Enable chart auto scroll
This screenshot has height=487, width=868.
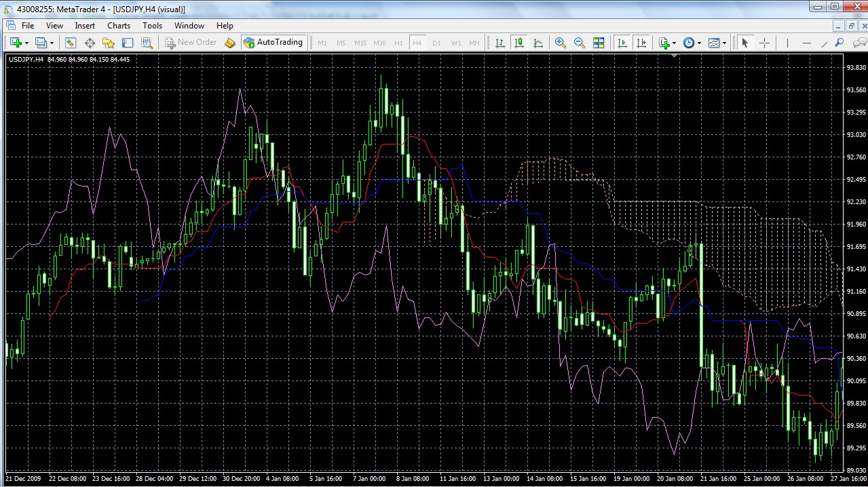pyautogui.click(x=622, y=42)
